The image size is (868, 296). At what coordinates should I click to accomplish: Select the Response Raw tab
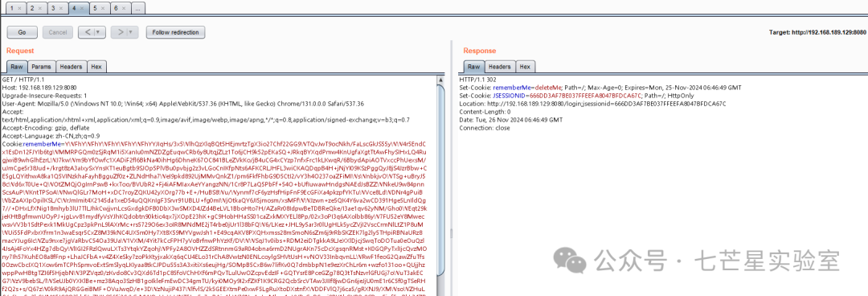pyautogui.click(x=474, y=67)
